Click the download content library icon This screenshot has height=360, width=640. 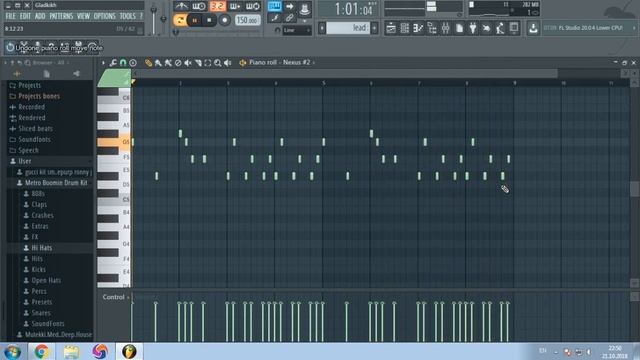point(533,28)
